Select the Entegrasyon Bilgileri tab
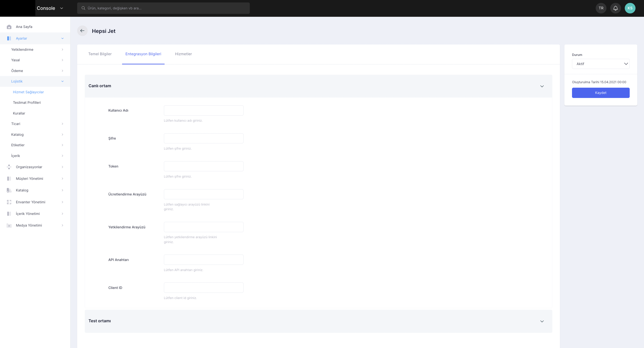Screen dimensions: 644x348 click(x=143, y=54)
